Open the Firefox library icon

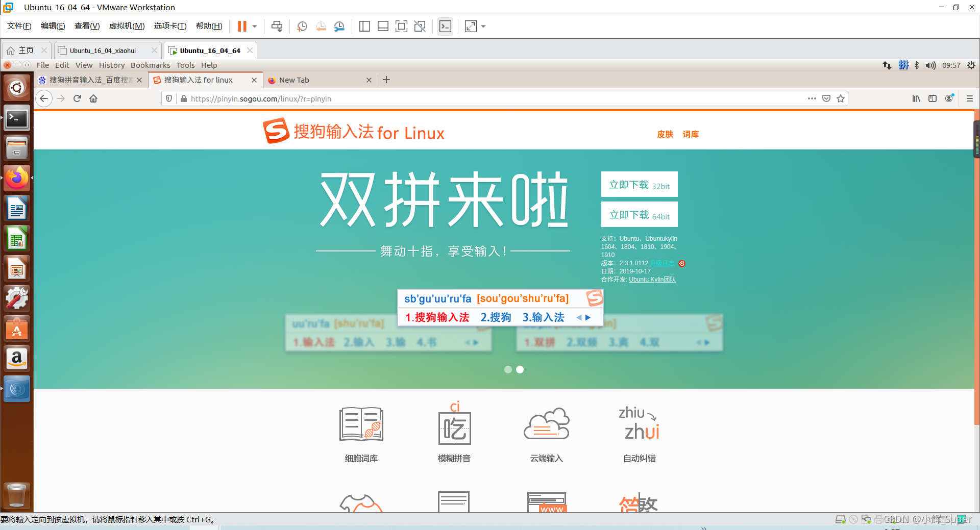916,98
